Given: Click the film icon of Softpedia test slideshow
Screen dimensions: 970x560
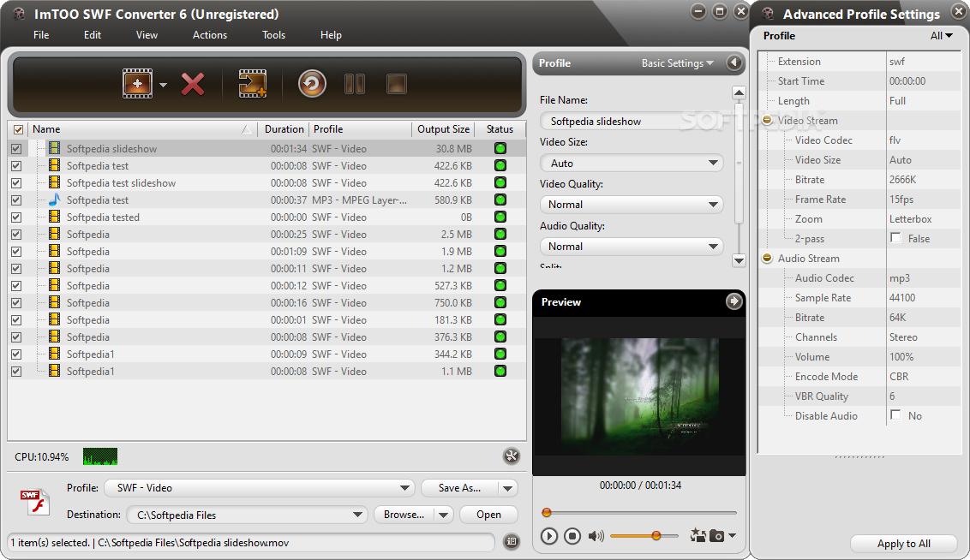Looking at the screenshot, I should click(x=55, y=182).
